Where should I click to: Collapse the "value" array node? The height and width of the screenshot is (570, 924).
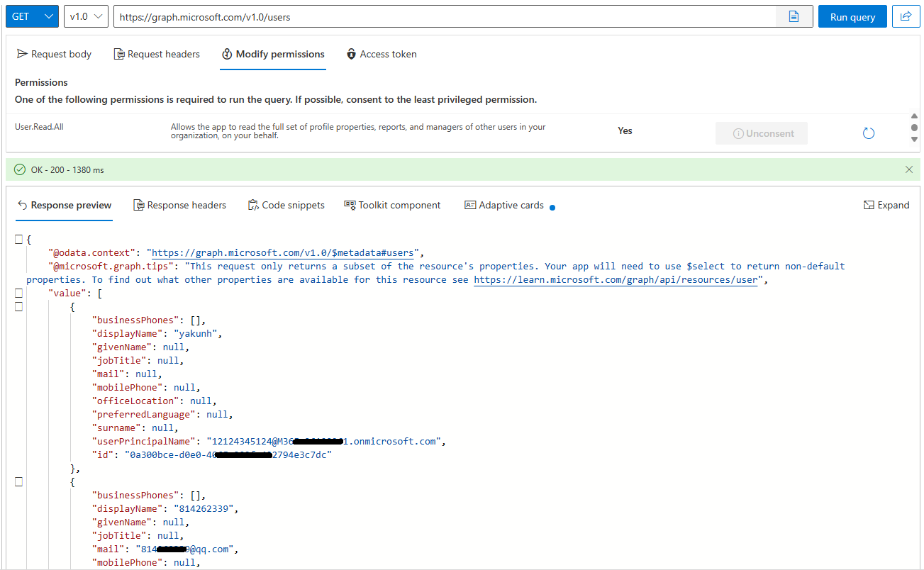tap(19, 293)
